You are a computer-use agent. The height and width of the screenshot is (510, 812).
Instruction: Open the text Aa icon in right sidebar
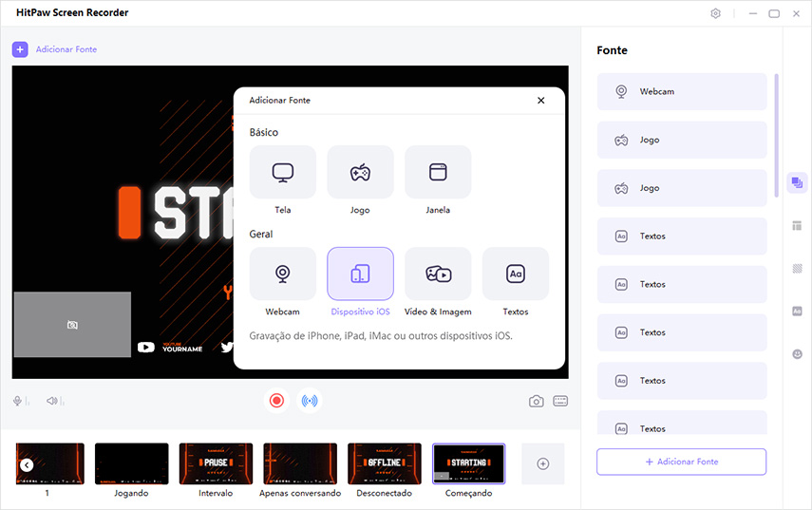click(x=797, y=312)
